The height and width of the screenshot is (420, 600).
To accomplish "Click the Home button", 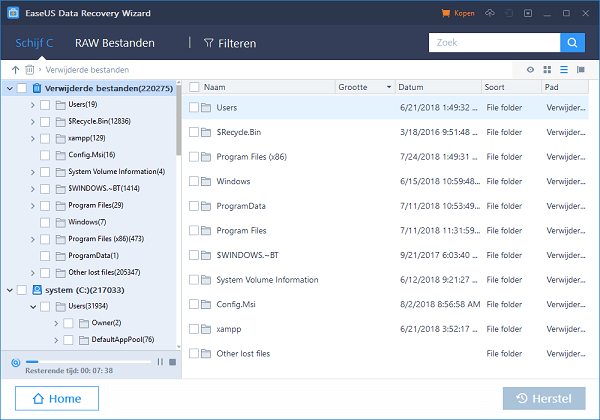I will click(57, 399).
